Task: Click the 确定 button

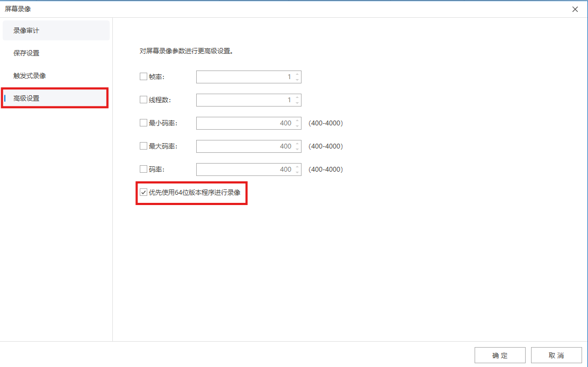Action: tap(500, 356)
